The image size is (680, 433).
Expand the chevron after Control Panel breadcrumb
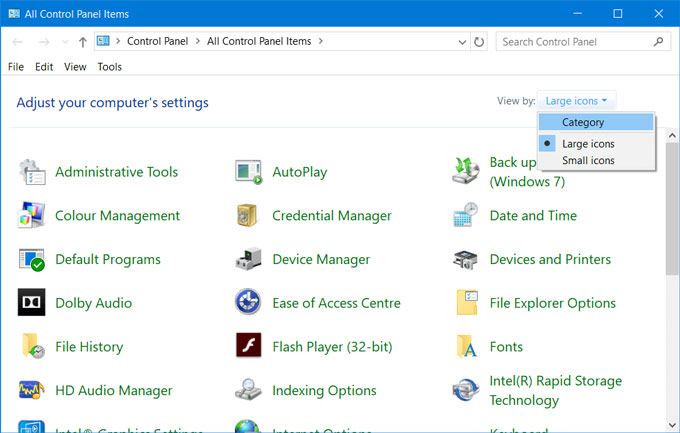[x=198, y=41]
